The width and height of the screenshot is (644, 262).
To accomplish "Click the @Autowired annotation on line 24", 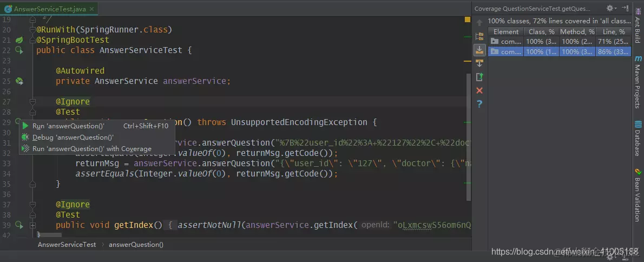I will tap(80, 71).
